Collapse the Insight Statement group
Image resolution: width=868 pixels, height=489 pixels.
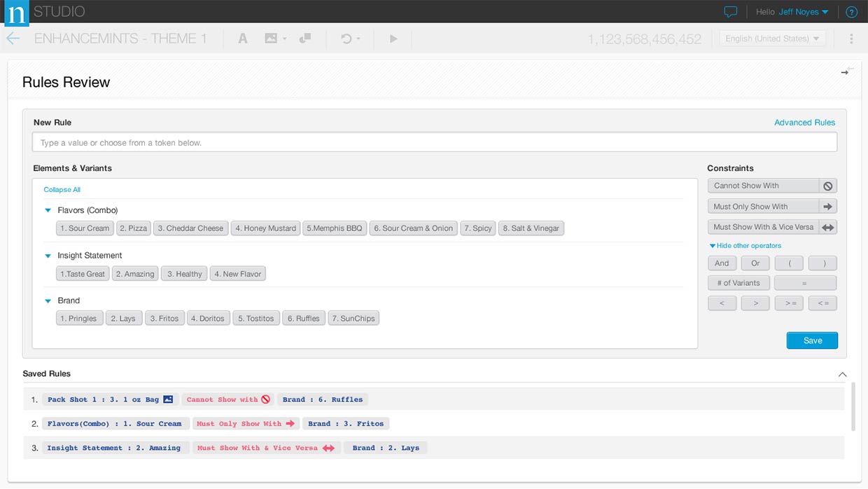(48, 256)
